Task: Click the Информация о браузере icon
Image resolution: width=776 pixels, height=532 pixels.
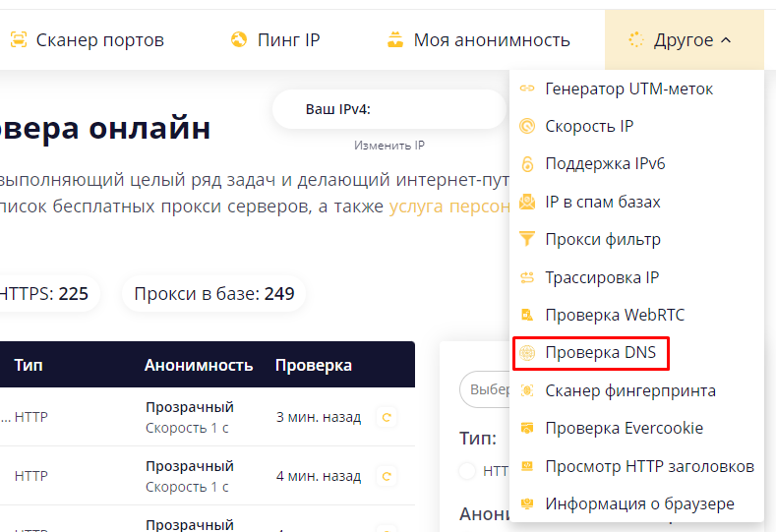Action: click(527, 503)
